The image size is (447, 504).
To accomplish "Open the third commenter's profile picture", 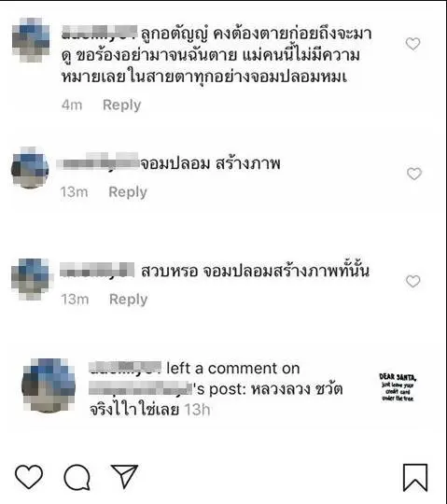I will coord(31,279).
